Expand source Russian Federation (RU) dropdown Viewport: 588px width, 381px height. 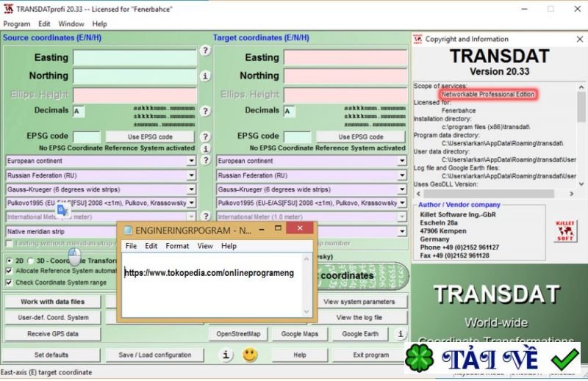[x=191, y=175]
